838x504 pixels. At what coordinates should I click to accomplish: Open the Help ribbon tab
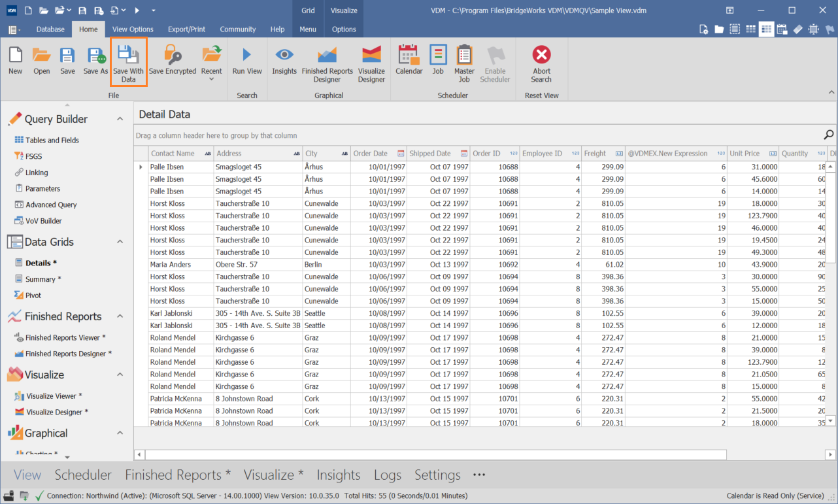coord(277,29)
